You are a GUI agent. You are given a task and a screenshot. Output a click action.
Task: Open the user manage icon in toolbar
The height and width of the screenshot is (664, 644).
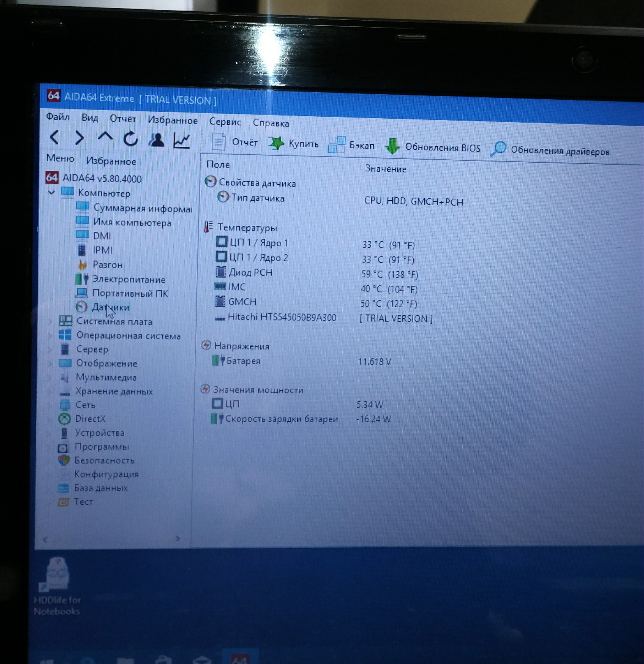pyautogui.click(x=156, y=140)
